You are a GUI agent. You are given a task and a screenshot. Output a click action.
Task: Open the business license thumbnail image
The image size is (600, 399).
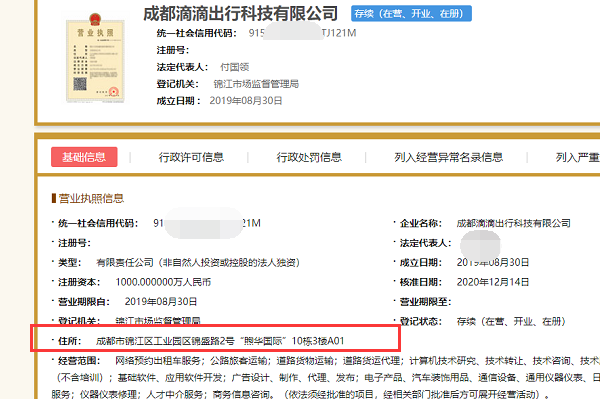click(95, 58)
